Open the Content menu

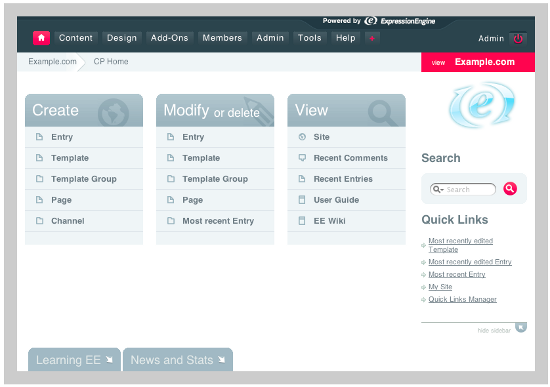pyautogui.click(x=75, y=38)
